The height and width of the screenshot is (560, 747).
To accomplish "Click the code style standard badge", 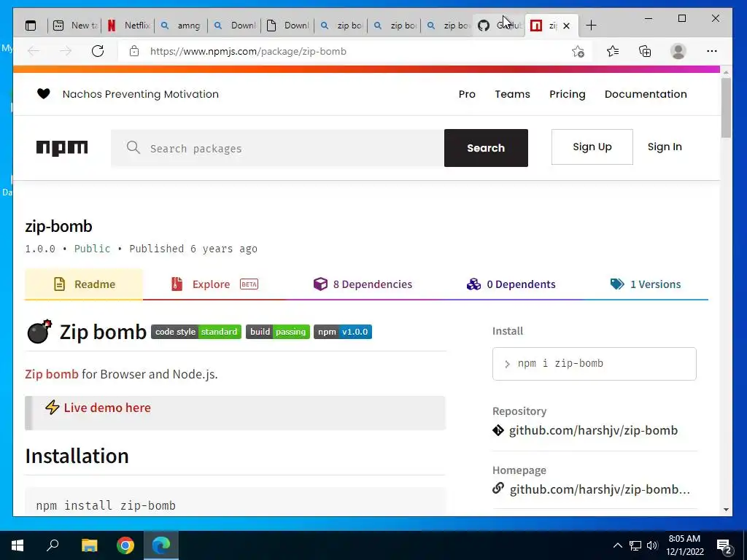I will 196,332.
